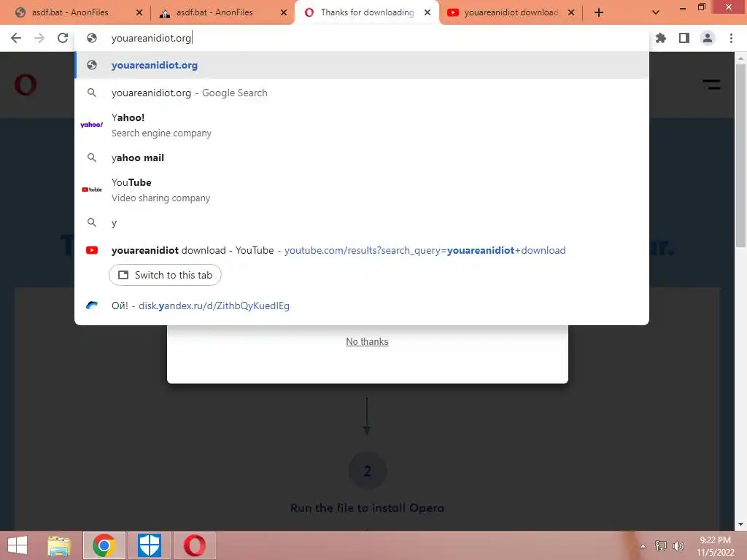Open the Extensions puzzle icon
Screen dimensions: 747x560
[x=661, y=38]
